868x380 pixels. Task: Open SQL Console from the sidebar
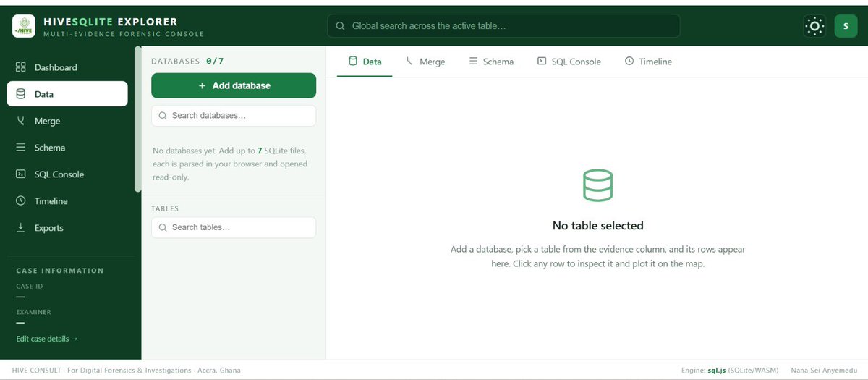point(67,174)
